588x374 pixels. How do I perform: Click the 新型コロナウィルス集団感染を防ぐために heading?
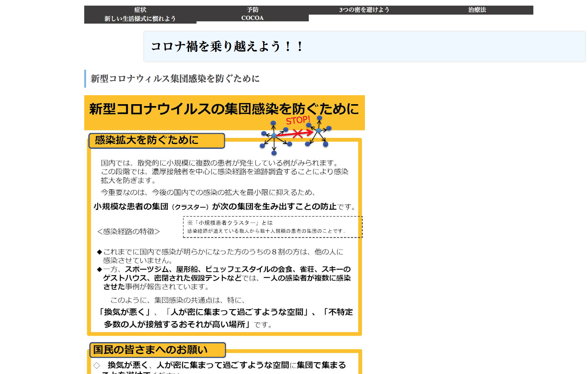[x=175, y=79]
